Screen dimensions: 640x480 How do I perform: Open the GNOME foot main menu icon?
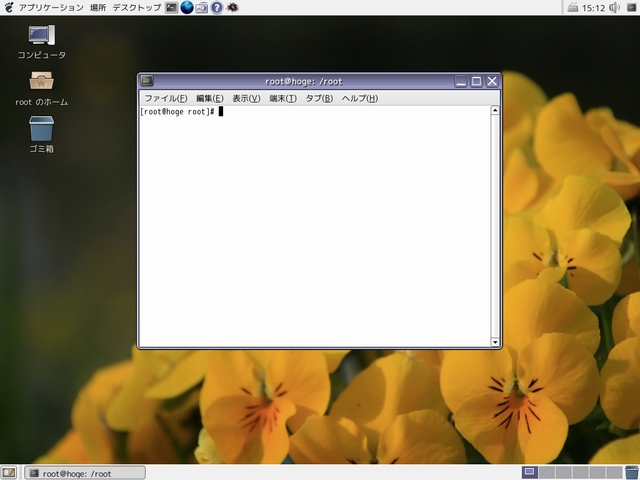[9, 7]
